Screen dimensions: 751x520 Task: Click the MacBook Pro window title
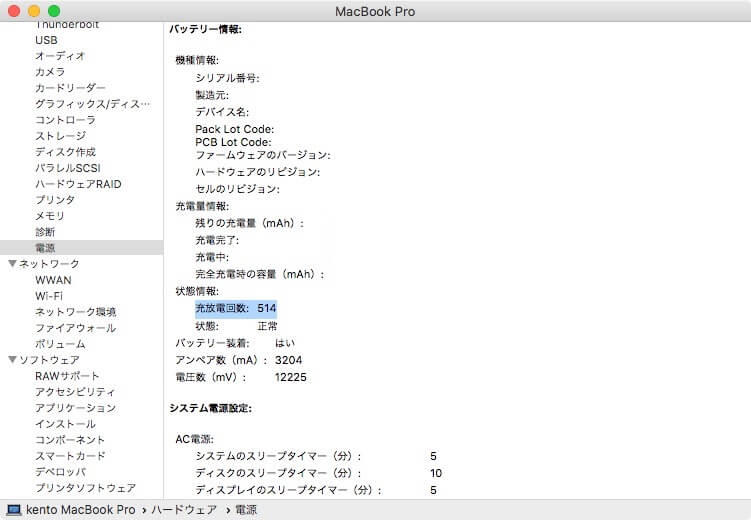[x=375, y=11]
